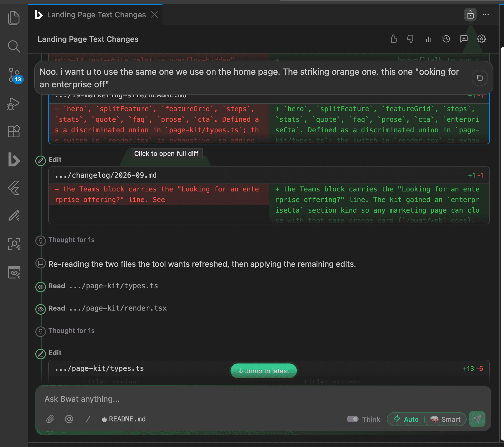504x447 pixels.
Task: Open the Read page-kit/render.tsx step
Action: point(107,308)
